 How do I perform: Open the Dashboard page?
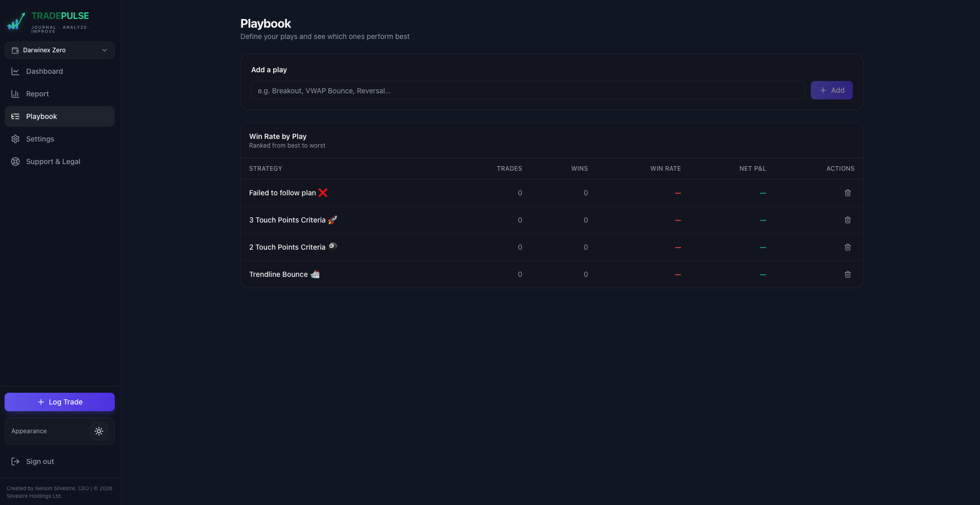point(59,71)
